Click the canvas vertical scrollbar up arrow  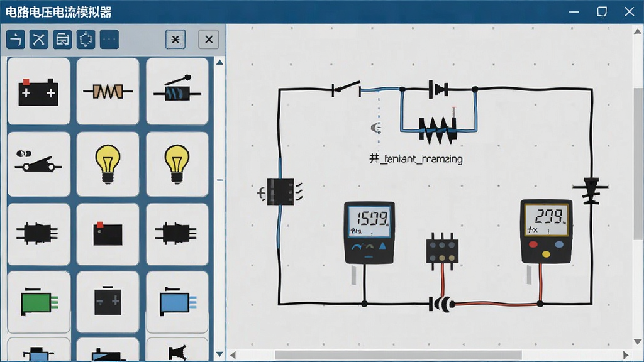pyautogui.click(x=638, y=31)
